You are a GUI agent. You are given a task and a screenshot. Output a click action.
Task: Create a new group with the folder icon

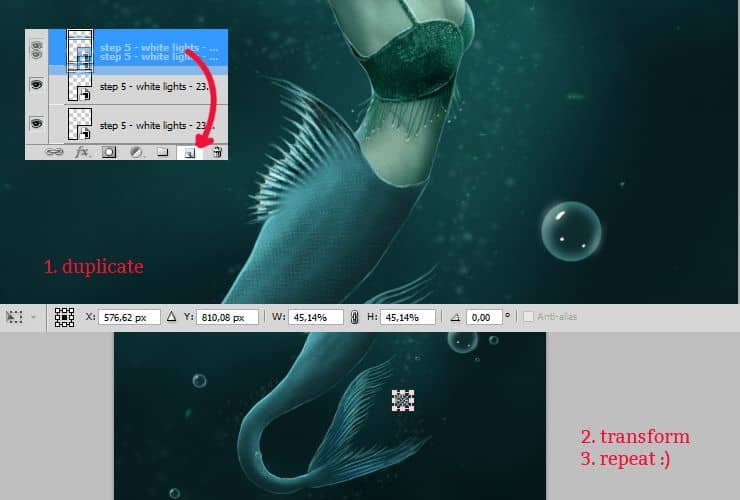(163, 152)
